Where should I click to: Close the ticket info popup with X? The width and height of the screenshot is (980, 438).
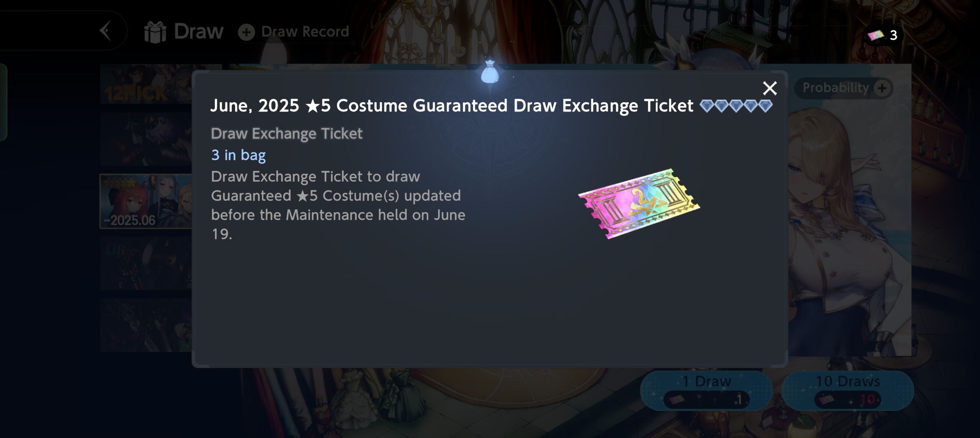[x=769, y=88]
